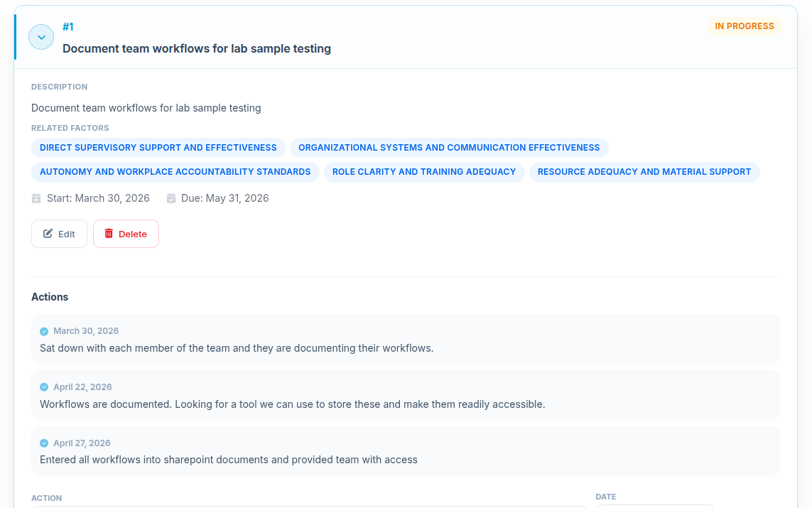Screen dimensions: 812x508
Task: Select Direct Supervisory Support and Effectiveness tag
Action: tap(158, 148)
